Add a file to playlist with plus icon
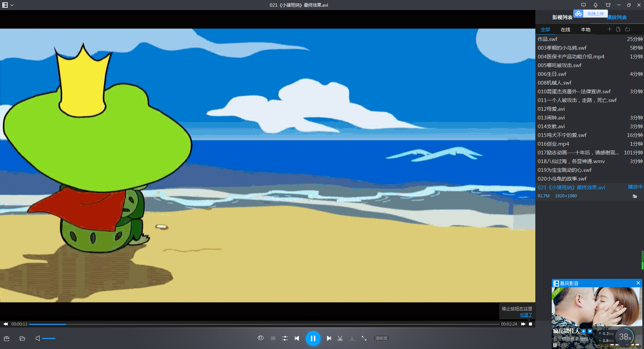The width and height of the screenshot is (644, 349). click(x=609, y=29)
